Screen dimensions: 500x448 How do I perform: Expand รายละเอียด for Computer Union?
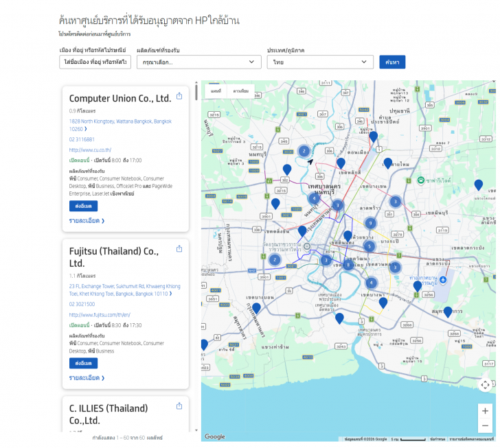87,220
